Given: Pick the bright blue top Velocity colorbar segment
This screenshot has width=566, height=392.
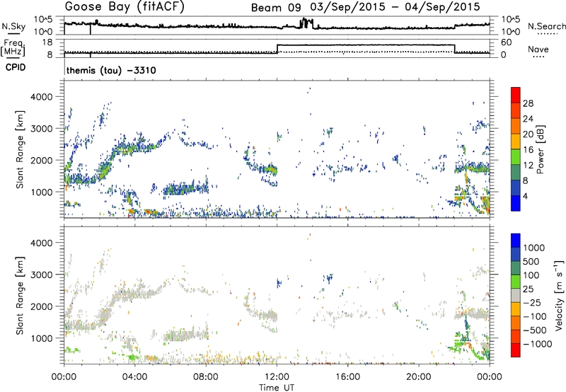Looking at the screenshot, I should (x=516, y=241).
